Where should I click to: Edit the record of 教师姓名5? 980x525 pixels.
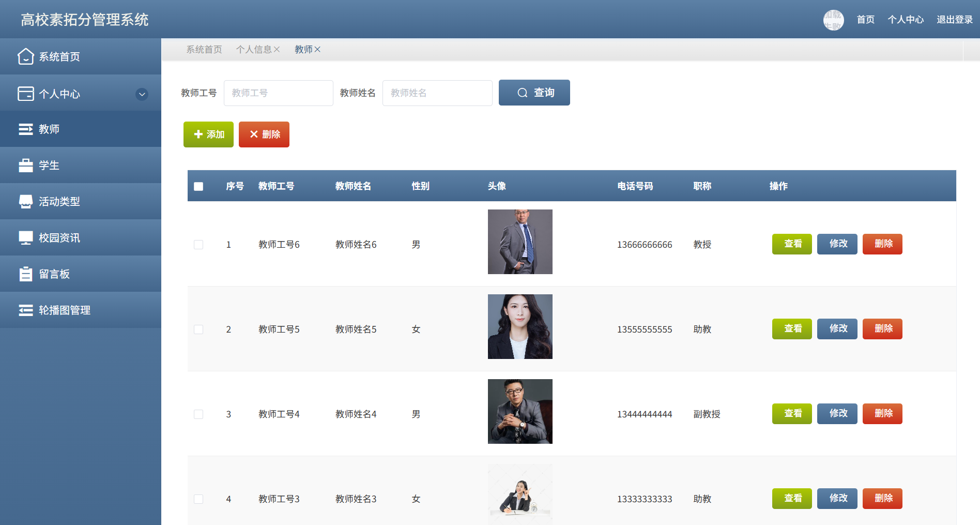[837, 329]
